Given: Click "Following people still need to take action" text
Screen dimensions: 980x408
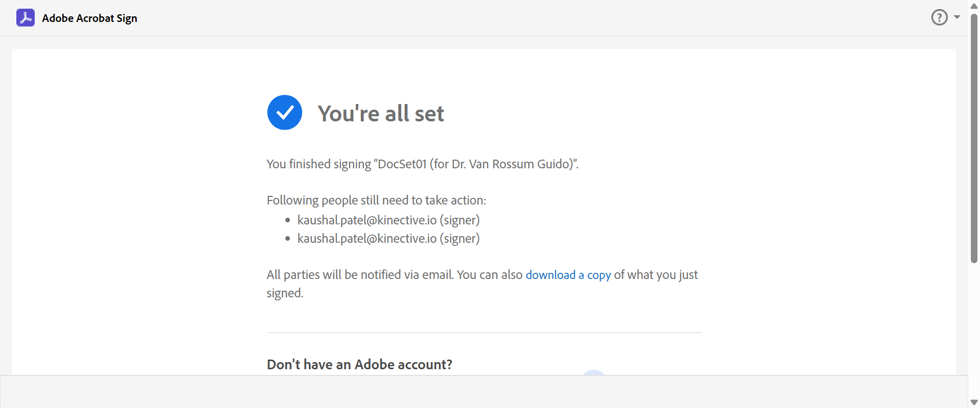Looking at the screenshot, I should pyautogui.click(x=376, y=200).
